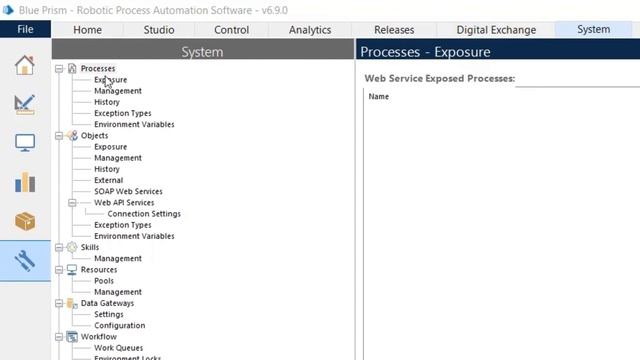640x360 pixels.
Task: Select Management under Skills
Action: point(118,258)
